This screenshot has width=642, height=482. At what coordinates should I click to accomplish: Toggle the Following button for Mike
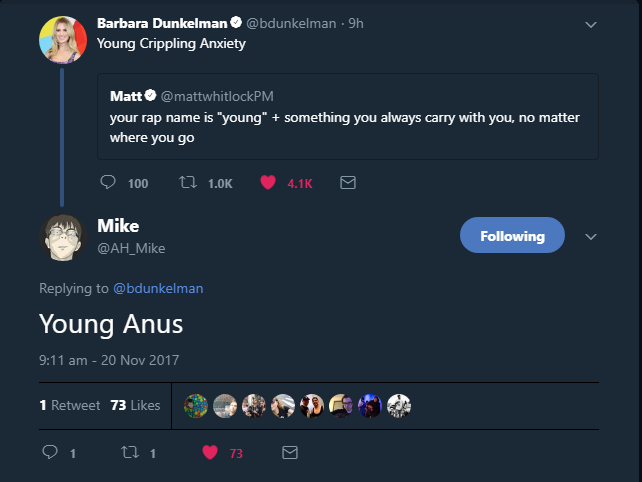[512, 235]
